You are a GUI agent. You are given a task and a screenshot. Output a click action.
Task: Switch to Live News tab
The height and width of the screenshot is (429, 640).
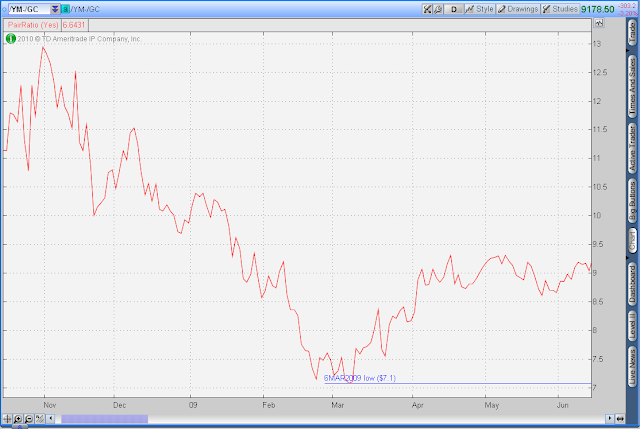(x=632, y=366)
